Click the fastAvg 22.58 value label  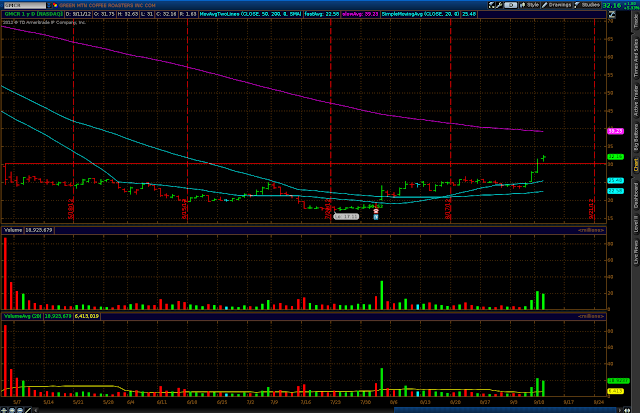click(322, 14)
